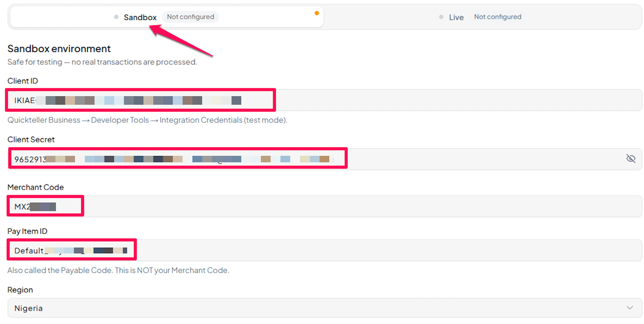Focus the Client ID input field
This screenshot has height=324, width=644.
pos(325,100)
